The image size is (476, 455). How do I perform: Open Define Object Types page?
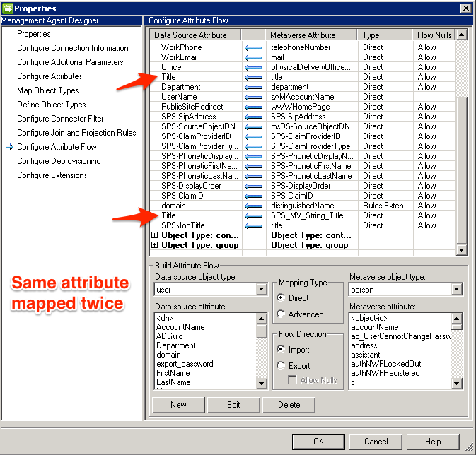coord(52,105)
